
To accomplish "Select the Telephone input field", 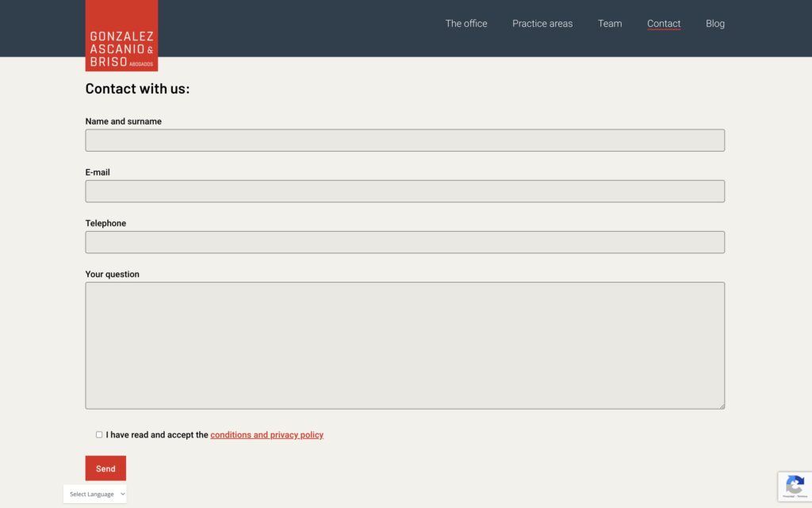I will pos(404,242).
